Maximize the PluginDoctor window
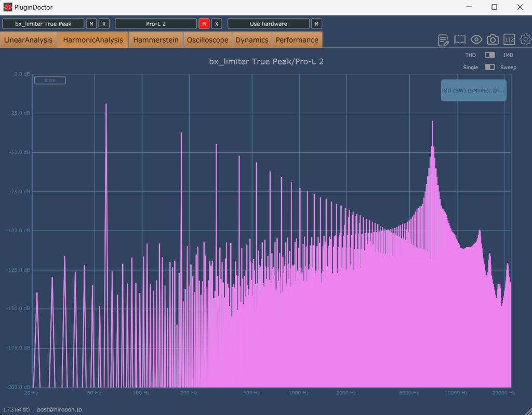The image size is (532, 415). pyautogui.click(x=495, y=7)
